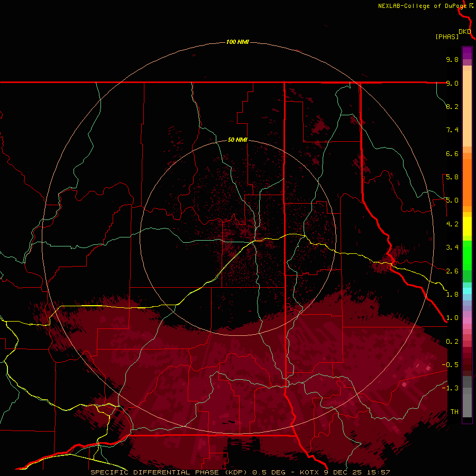Viewport: 476px width, 476px height.
Task: Click the 7.4 scale label
Action: point(452,130)
